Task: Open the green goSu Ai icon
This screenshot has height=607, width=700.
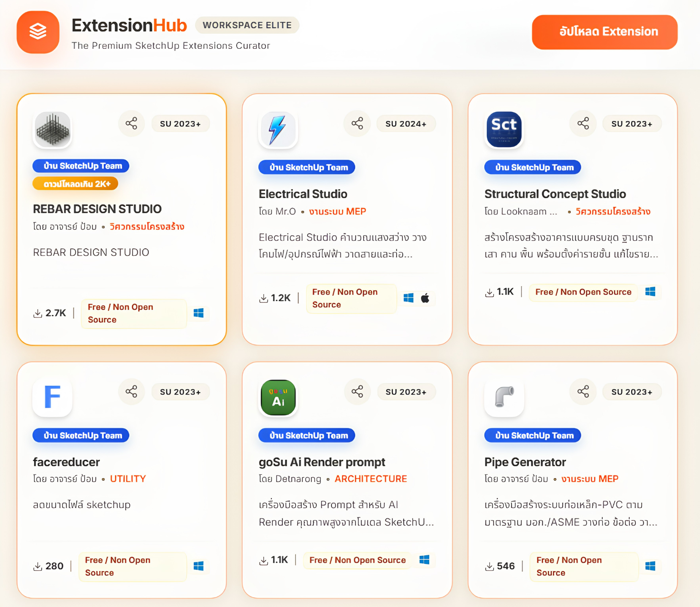Action: [x=278, y=397]
